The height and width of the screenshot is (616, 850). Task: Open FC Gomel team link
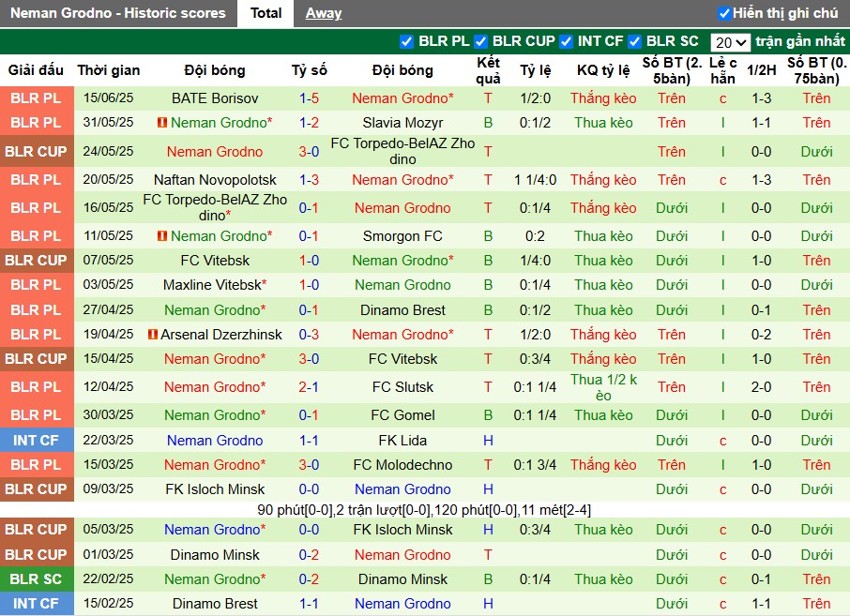(402, 415)
